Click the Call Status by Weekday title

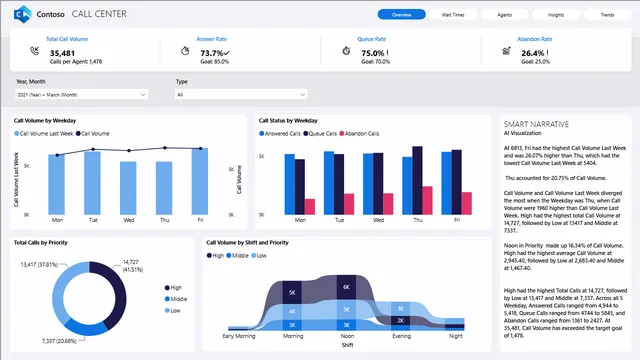pos(288,121)
